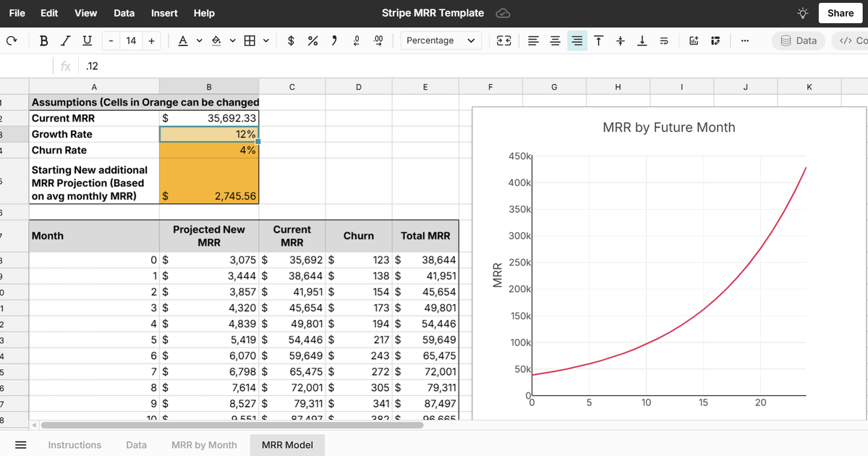This screenshot has height=456, width=868.
Task: Align content to middle vertically
Action: (621, 41)
